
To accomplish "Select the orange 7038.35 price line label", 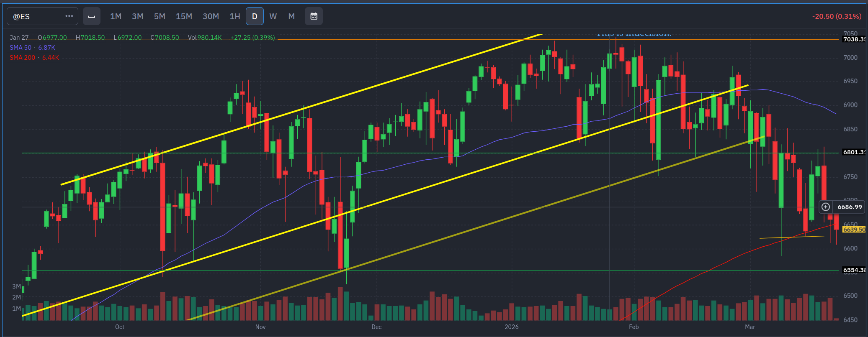I will tap(853, 39).
